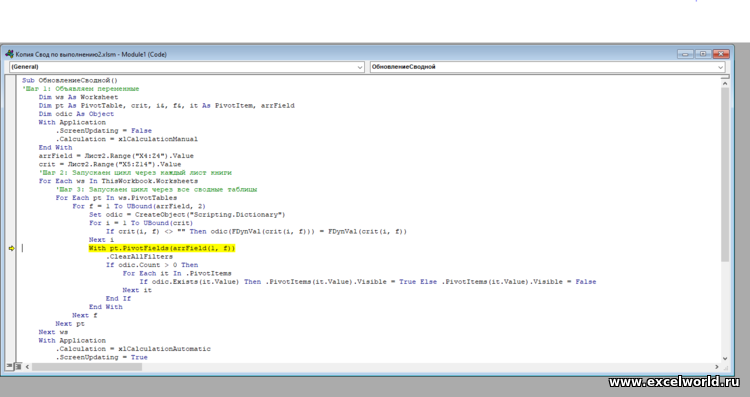Click the line "Dim odic As Object"
This screenshot has width=750, height=397.
(77, 114)
